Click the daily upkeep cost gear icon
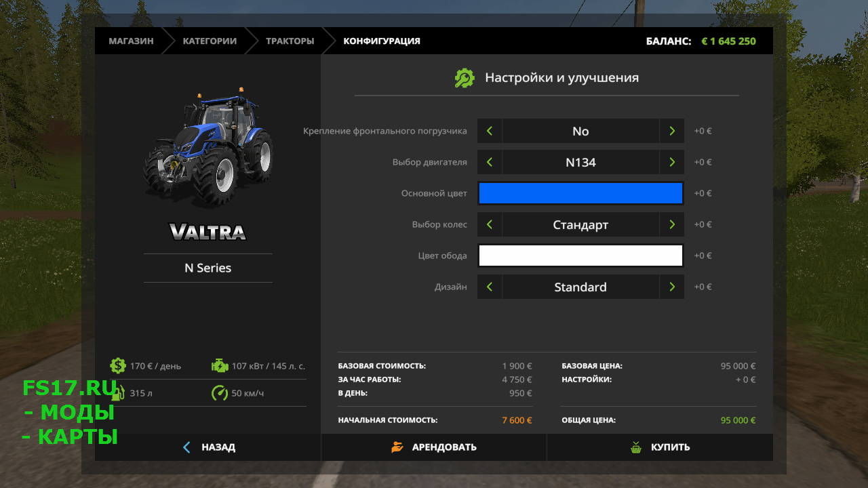Screen dimensions: 868x488 (118, 366)
